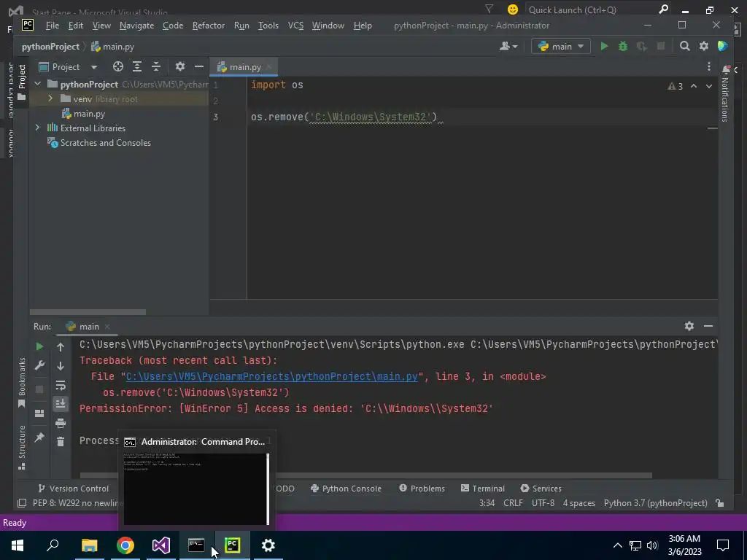Image resolution: width=747 pixels, height=560 pixels.
Task: Open File Explorer from the taskbar
Action: tap(90, 545)
